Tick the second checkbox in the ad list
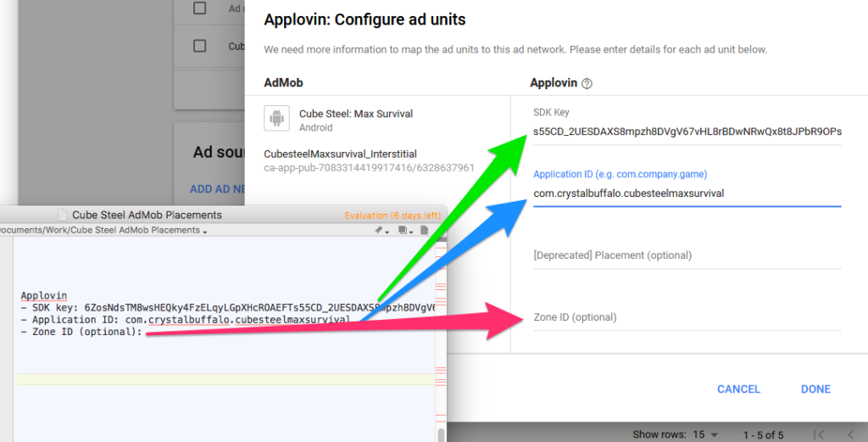The width and height of the screenshot is (868, 442). (x=200, y=46)
